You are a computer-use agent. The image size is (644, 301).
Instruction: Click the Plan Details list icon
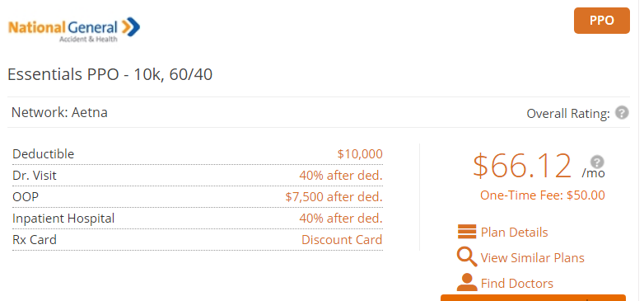467,232
